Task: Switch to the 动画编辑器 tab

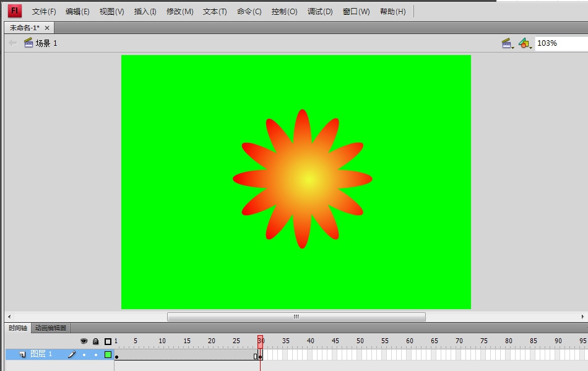Action: (x=51, y=328)
